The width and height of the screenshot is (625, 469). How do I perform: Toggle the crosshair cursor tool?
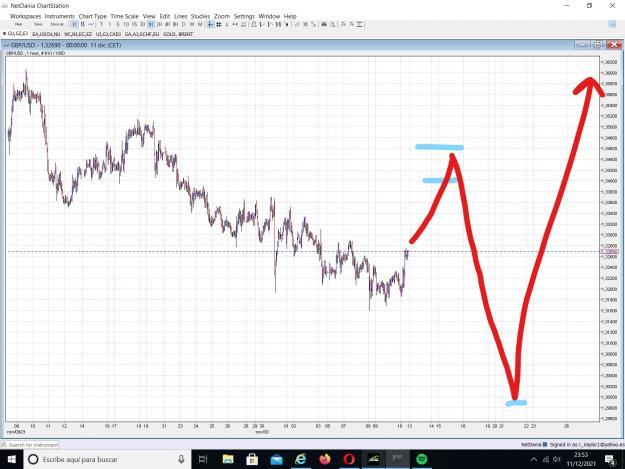point(210,24)
